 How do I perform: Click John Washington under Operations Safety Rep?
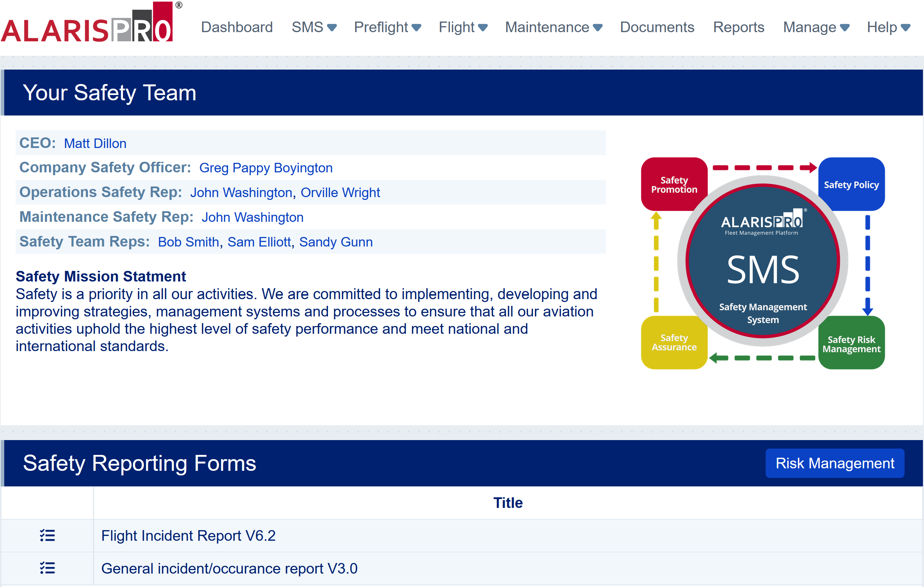[241, 192]
